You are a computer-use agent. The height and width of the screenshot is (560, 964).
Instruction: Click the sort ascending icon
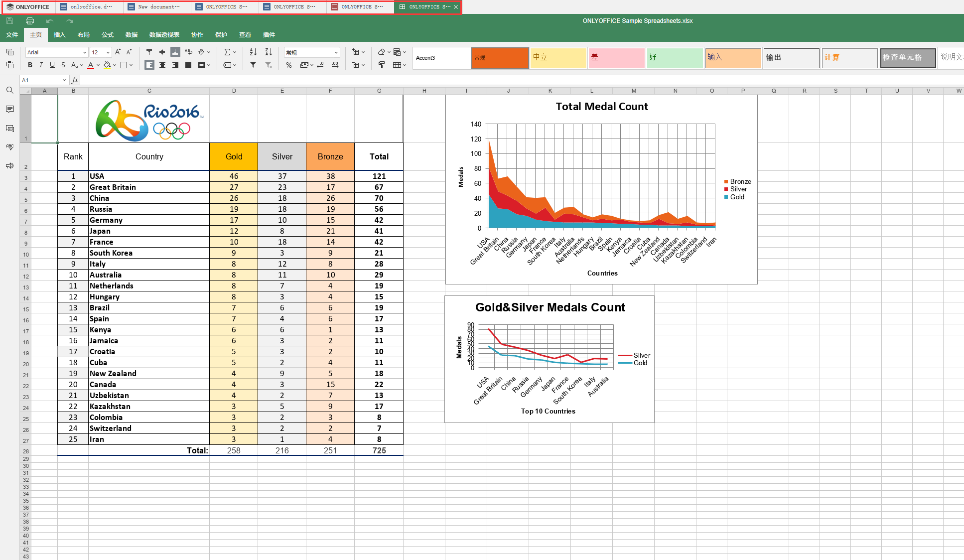(253, 52)
